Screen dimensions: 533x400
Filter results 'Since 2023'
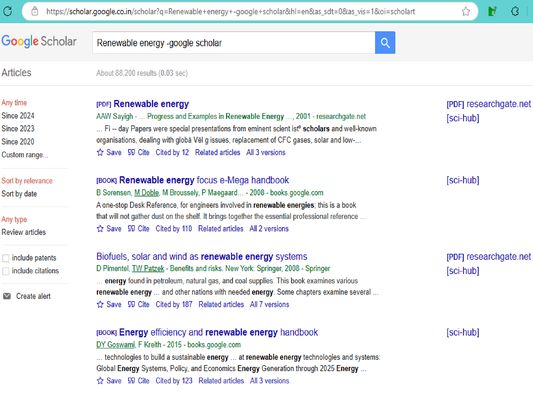pos(18,128)
